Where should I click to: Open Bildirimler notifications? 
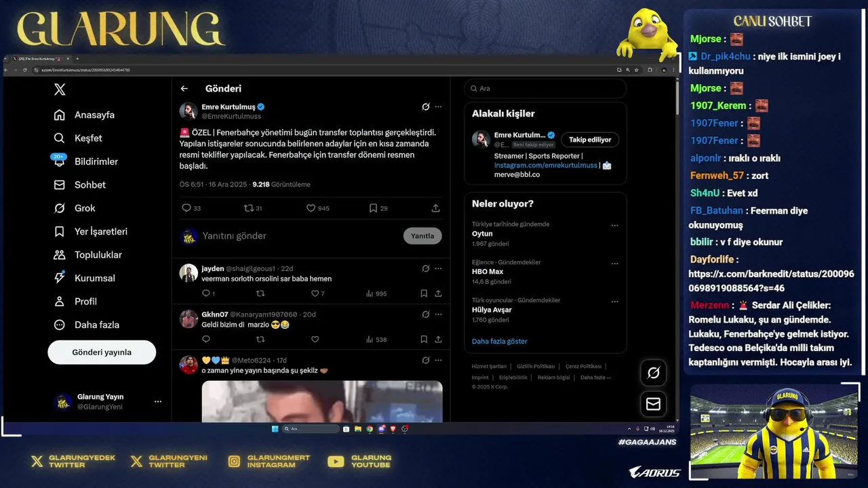[86, 161]
